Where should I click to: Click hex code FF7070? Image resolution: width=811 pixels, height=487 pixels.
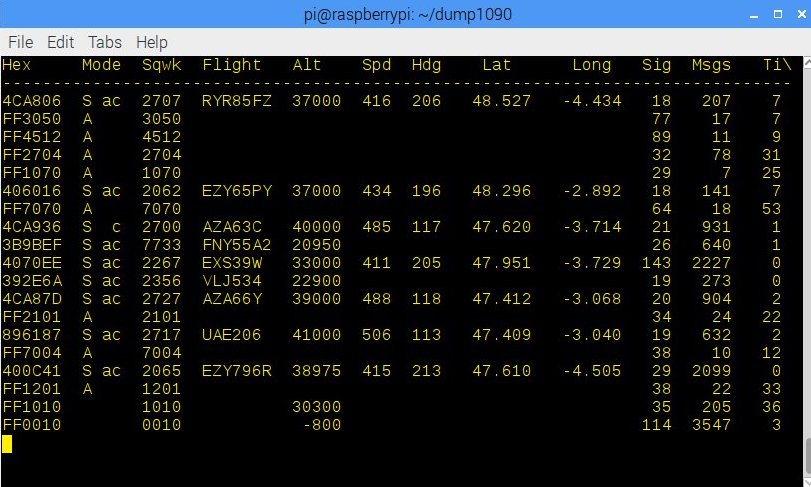[x=32, y=209]
